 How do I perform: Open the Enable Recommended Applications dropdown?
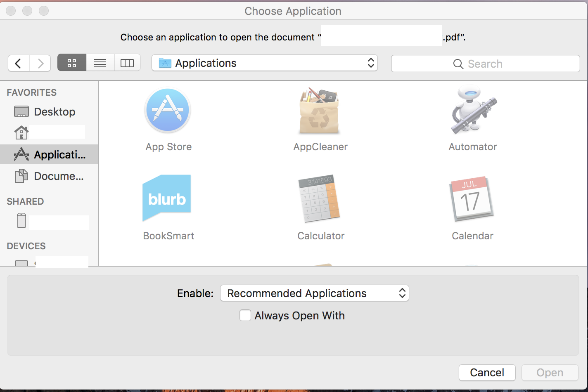(315, 293)
